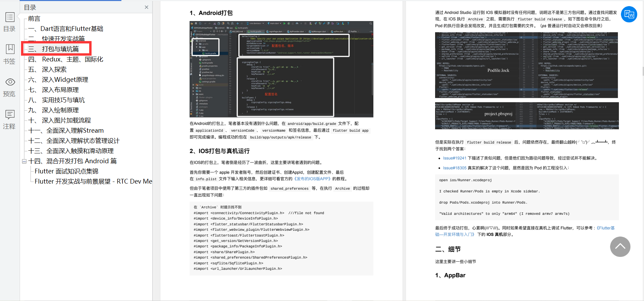Open 四、Redux、主题、国际化 chapter
Screen dimensions: 644x301
66,59
